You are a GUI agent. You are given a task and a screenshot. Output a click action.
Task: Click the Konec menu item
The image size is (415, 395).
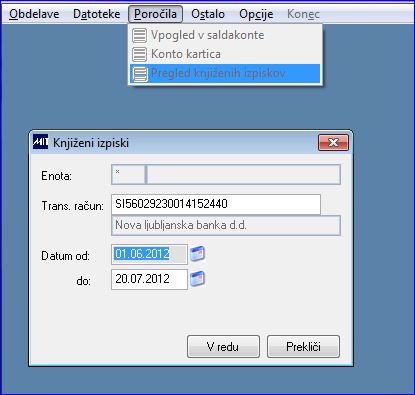[x=303, y=14]
